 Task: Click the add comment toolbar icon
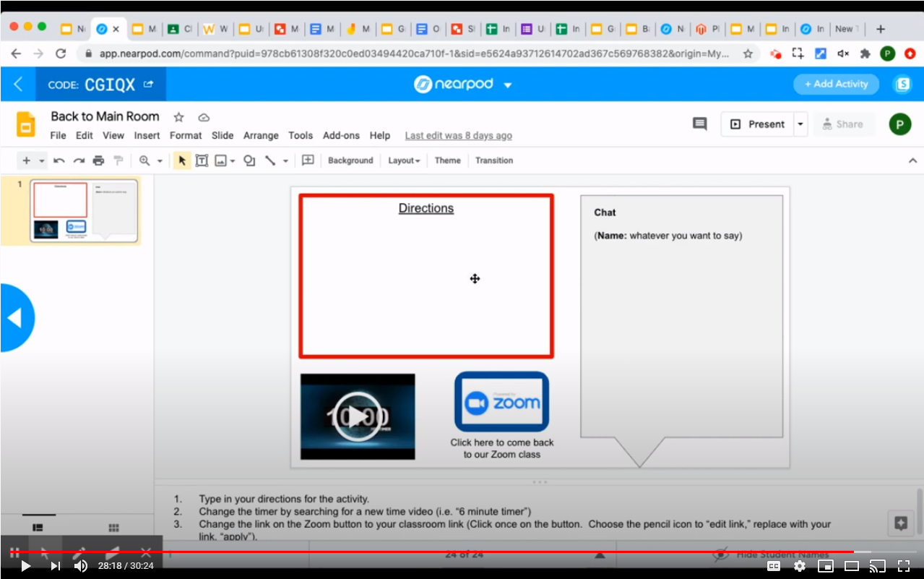pos(308,160)
